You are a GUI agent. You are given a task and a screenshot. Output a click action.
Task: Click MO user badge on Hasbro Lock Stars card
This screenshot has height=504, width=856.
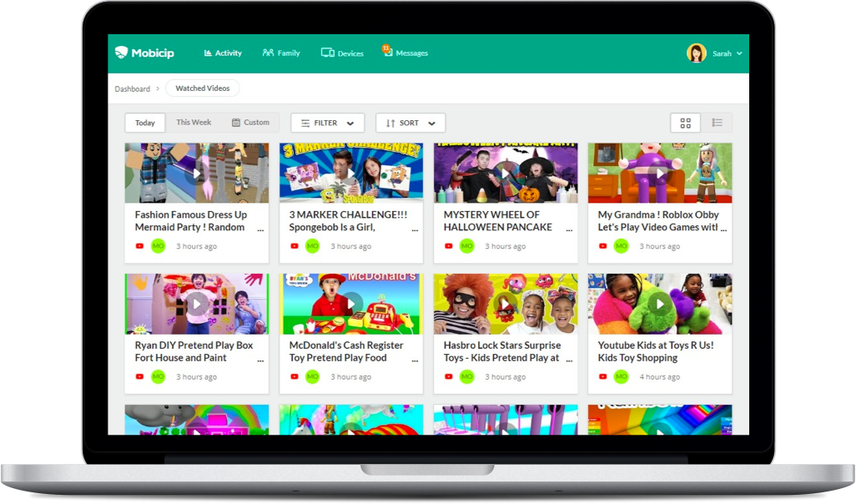click(x=466, y=377)
